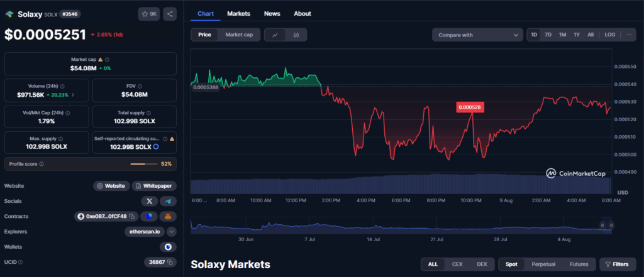Image resolution: width=644 pixels, height=277 pixels.
Task: Click the Solaxy coin logo icon
Action: tap(9, 14)
